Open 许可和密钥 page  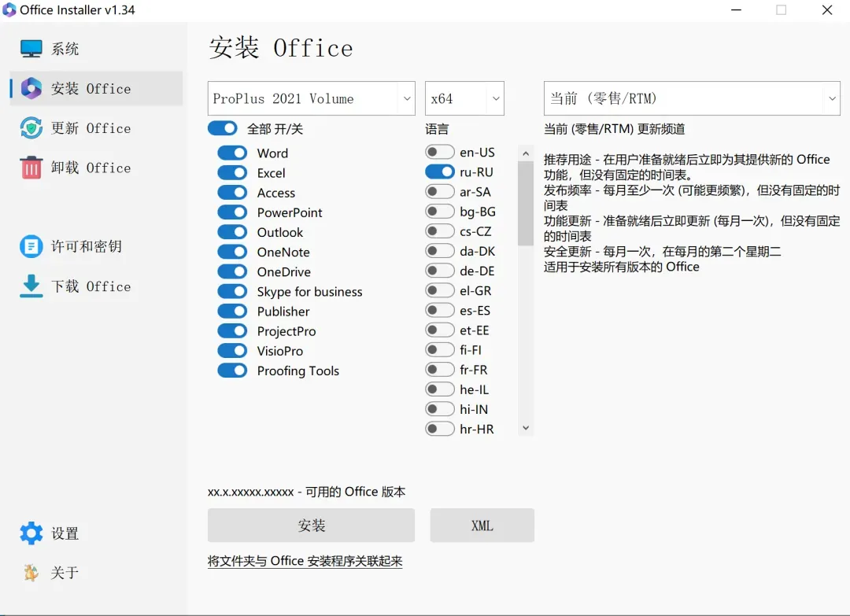click(96, 246)
